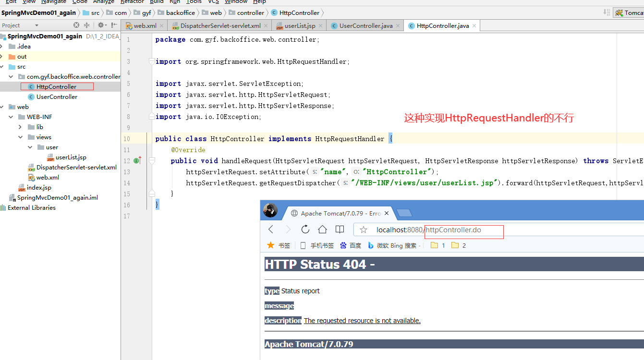Select HttpController in project tree

[x=56, y=87]
